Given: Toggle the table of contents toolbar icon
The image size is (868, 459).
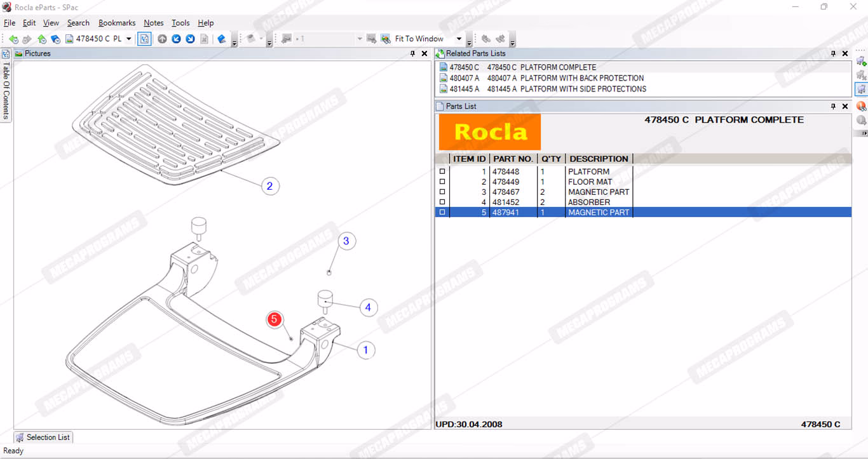Looking at the screenshot, I should tap(144, 39).
